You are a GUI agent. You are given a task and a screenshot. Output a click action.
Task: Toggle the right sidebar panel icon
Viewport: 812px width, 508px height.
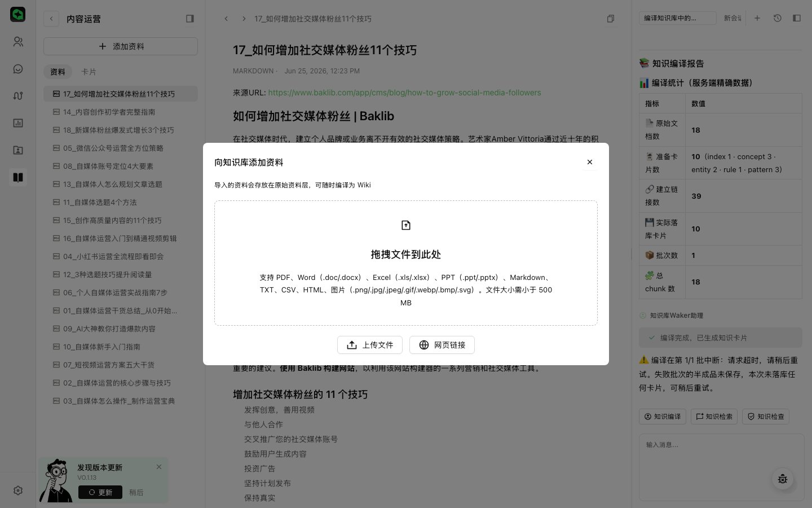click(x=796, y=18)
